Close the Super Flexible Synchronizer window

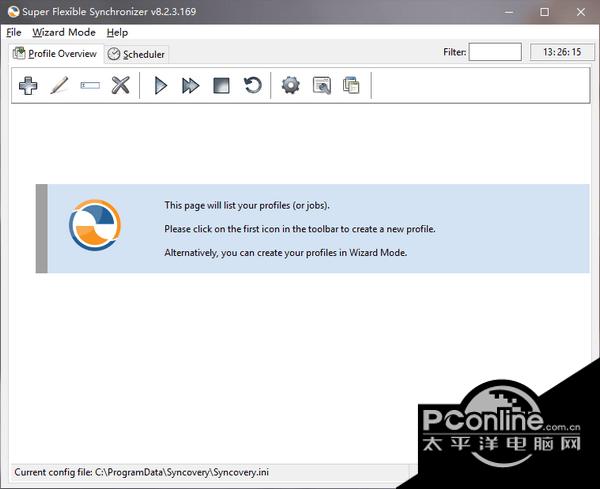pyautogui.click(x=581, y=12)
